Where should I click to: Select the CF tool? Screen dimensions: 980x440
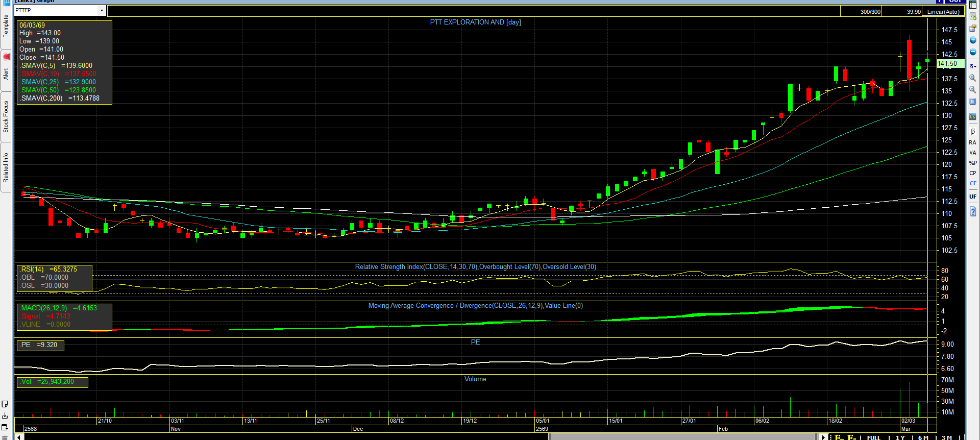973,183
